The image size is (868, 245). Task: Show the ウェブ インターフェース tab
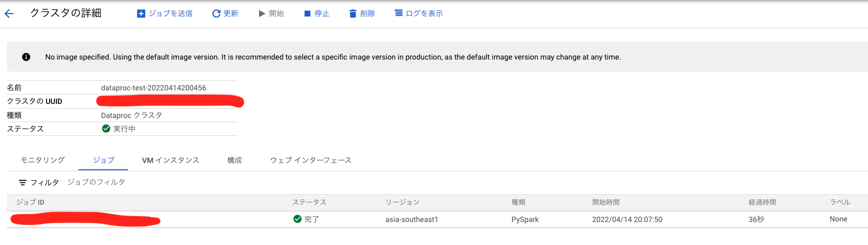tap(311, 160)
